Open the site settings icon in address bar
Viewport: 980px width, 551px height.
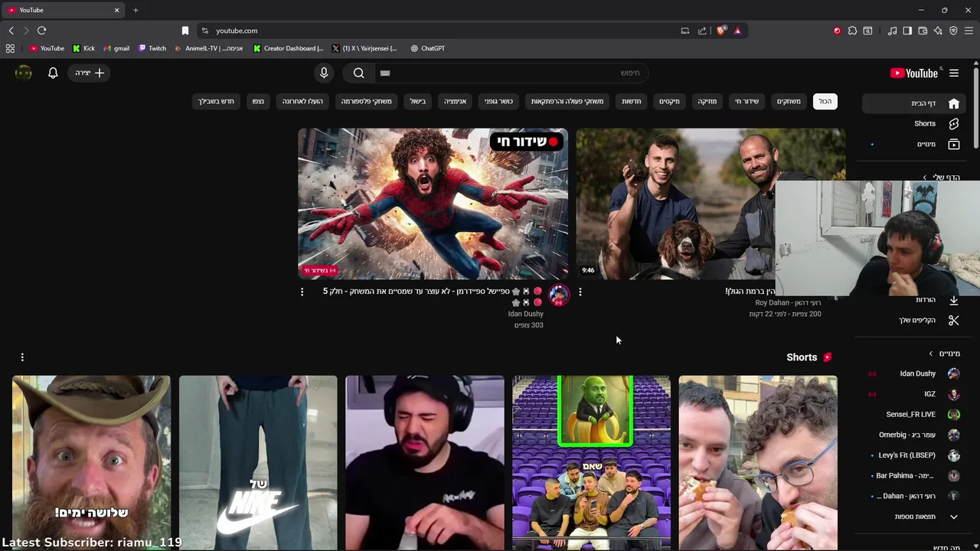(204, 31)
